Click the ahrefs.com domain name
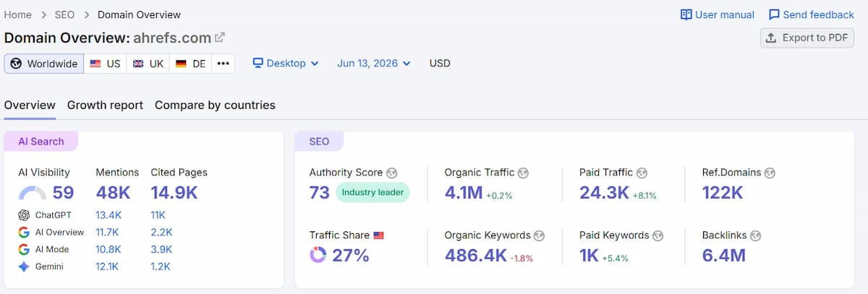868x294 pixels. pyautogui.click(x=172, y=38)
